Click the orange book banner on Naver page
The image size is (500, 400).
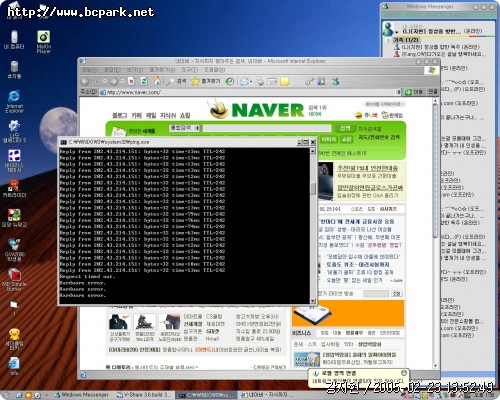coord(348,313)
